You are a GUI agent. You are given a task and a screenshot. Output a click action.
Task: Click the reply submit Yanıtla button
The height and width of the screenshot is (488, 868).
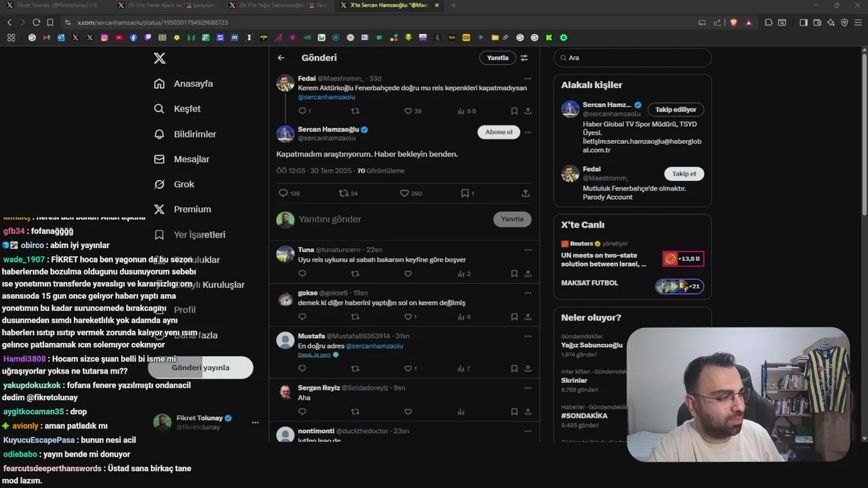pos(512,219)
